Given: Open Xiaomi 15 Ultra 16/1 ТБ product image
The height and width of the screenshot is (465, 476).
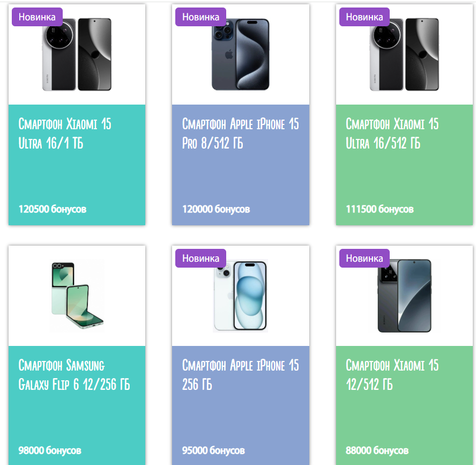Looking at the screenshot, I should pos(77,55).
